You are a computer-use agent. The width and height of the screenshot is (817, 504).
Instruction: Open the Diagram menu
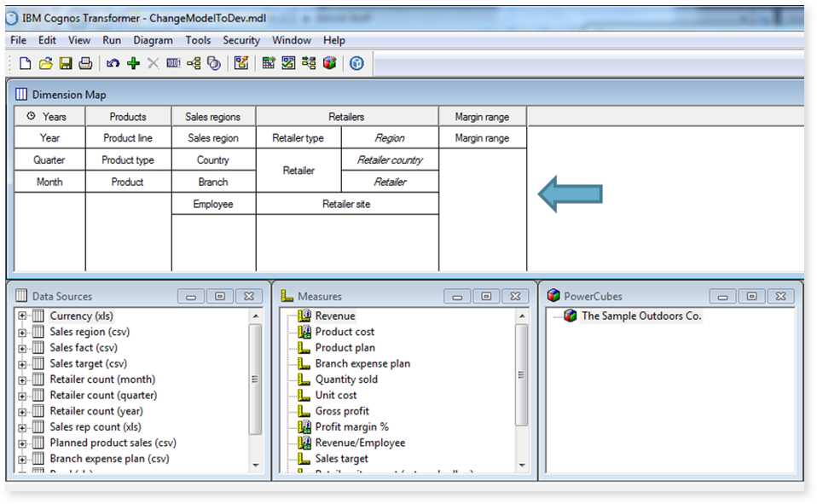(x=153, y=40)
